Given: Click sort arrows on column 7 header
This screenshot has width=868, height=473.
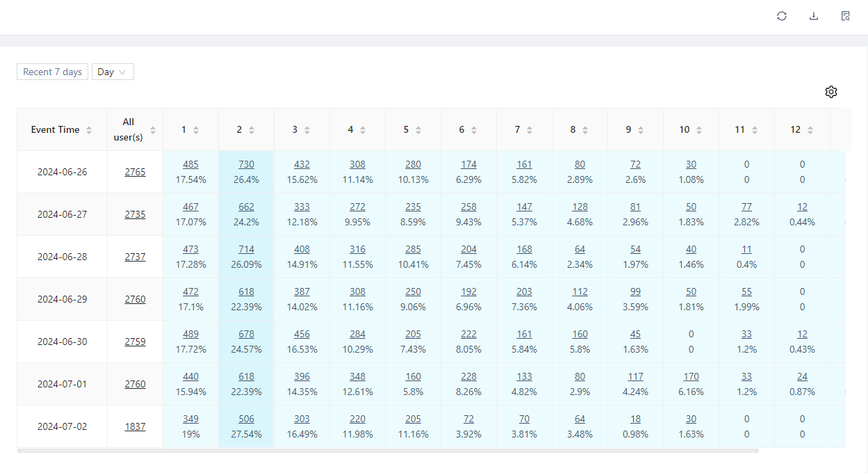Looking at the screenshot, I should (x=530, y=130).
